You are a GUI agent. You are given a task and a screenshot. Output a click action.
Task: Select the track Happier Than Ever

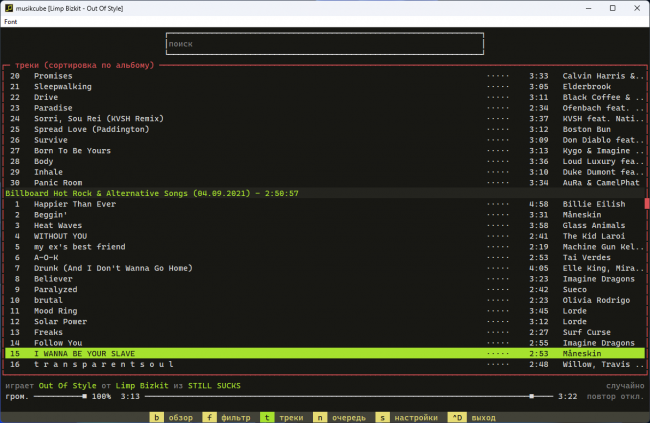(325, 204)
